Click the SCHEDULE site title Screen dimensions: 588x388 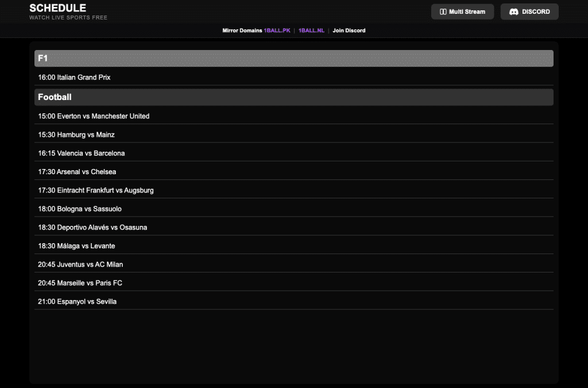pos(58,8)
